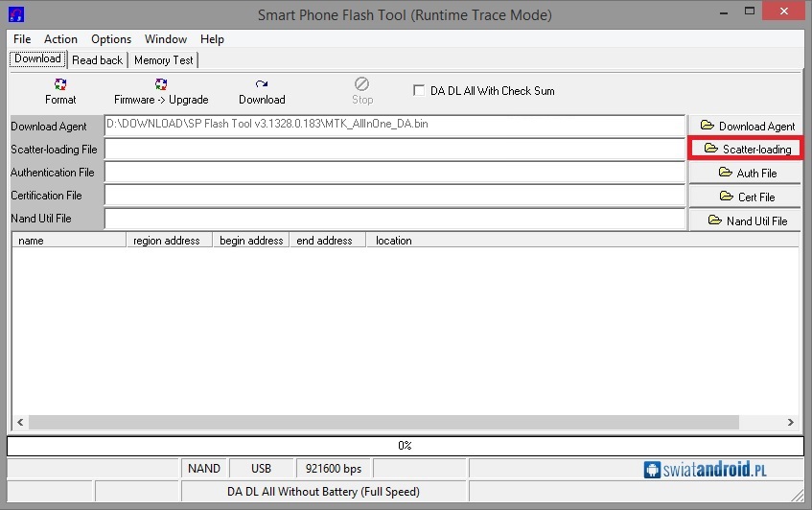Browse for a Download Agent file
This screenshot has height=510, width=812.
(747, 126)
